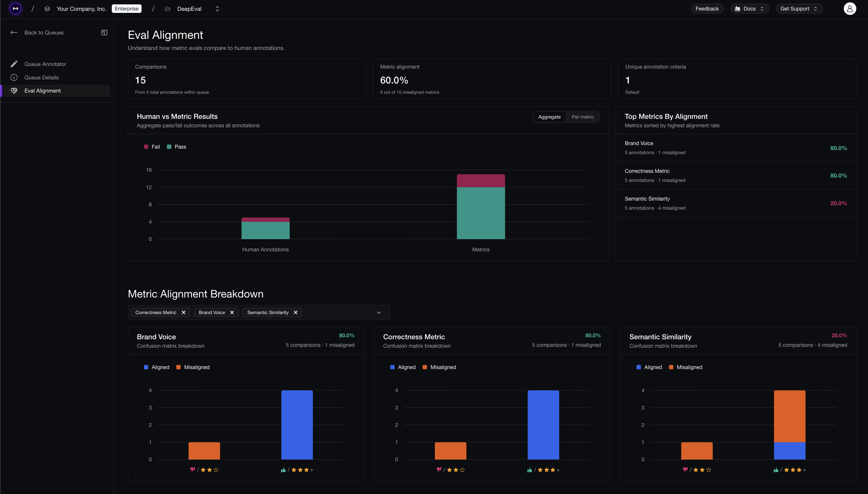Viewport: 868px width, 494px height.
Task: Click the bow-tie app logo
Action: (x=15, y=8)
